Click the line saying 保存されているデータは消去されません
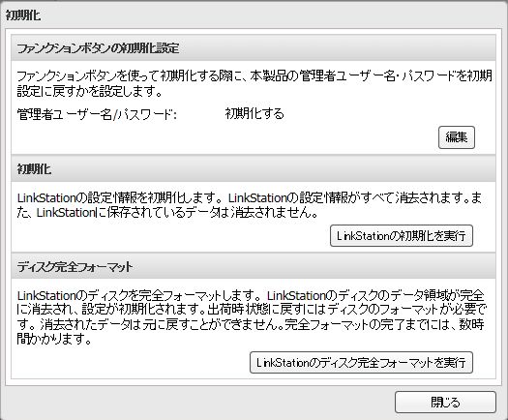Screen dimensions: 508x420 (x=167, y=213)
